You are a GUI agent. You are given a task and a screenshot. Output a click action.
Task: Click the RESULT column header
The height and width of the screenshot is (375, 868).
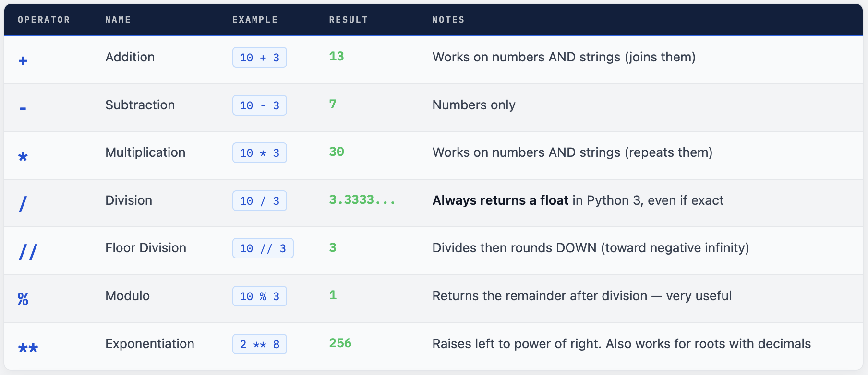pyautogui.click(x=349, y=20)
